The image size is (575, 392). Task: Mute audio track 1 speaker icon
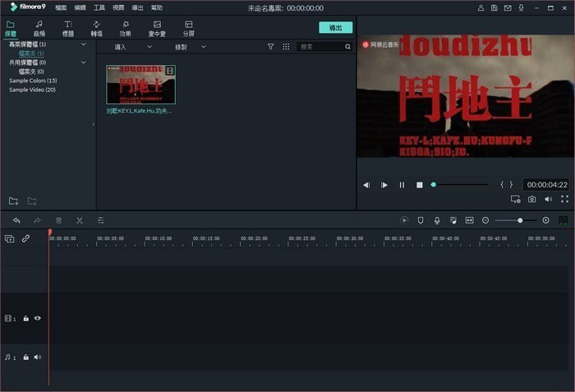37,357
